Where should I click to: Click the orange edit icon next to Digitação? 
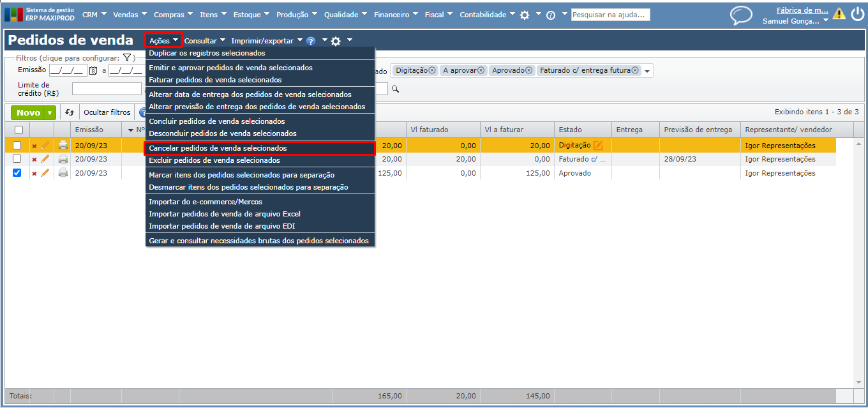click(598, 146)
